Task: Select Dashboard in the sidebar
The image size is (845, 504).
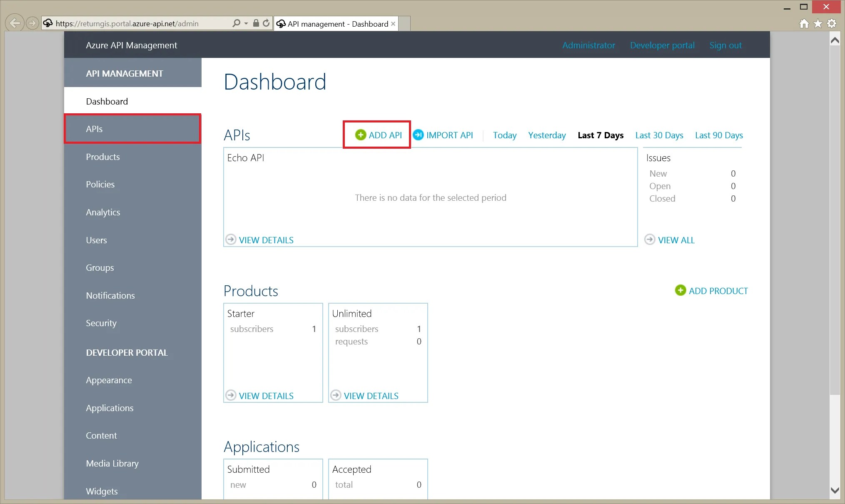Action: (x=132, y=101)
